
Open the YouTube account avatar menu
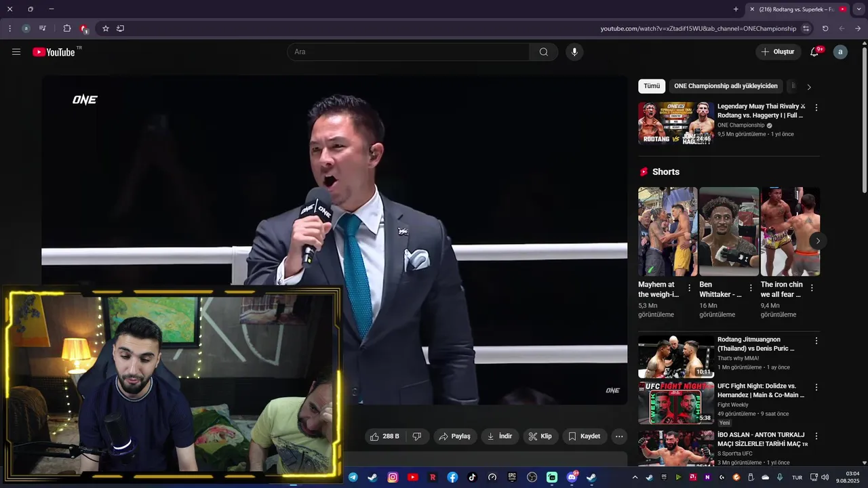click(x=840, y=52)
